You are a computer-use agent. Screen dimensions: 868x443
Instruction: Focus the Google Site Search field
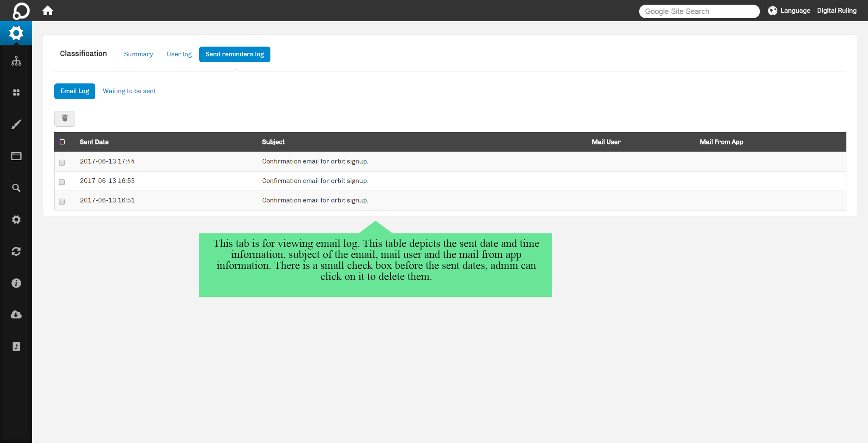tap(699, 11)
